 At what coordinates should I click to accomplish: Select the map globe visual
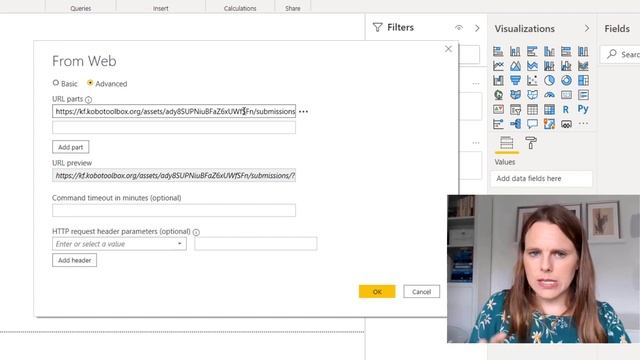(498, 95)
